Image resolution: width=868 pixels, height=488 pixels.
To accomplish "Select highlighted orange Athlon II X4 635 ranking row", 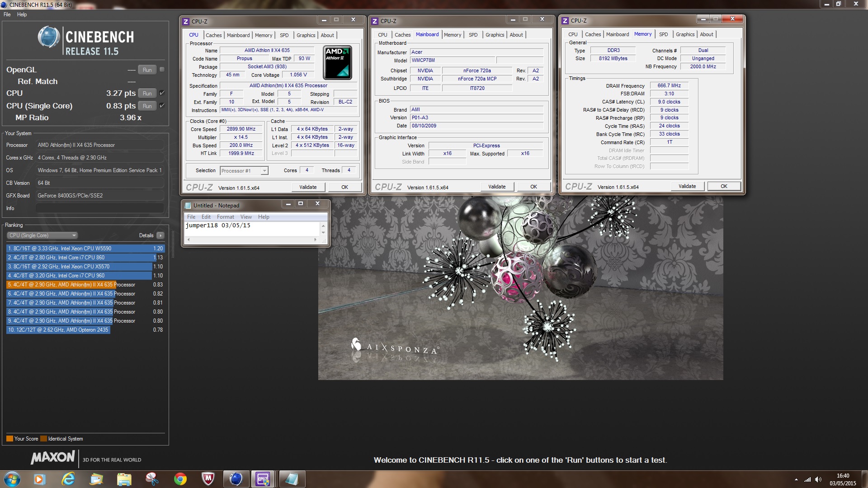I will point(85,285).
